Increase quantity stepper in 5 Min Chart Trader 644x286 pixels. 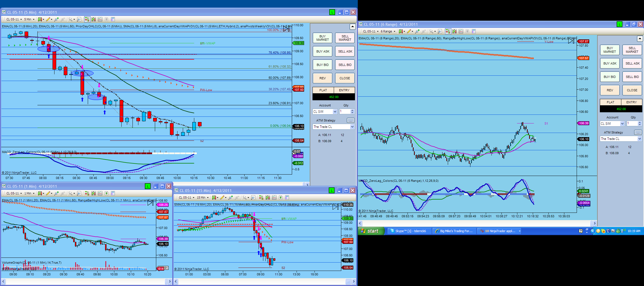pos(352,110)
